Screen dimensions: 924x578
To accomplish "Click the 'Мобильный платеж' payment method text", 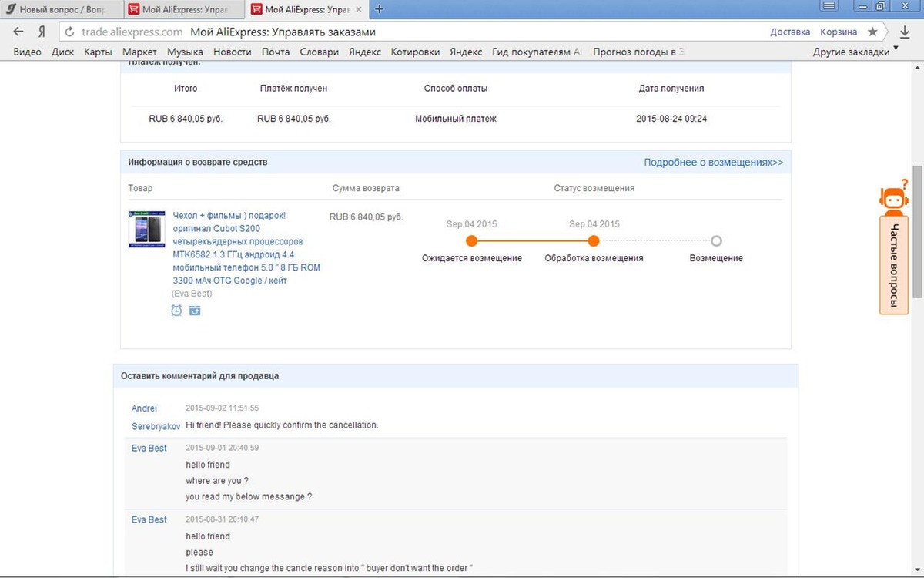I will tap(456, 119).
